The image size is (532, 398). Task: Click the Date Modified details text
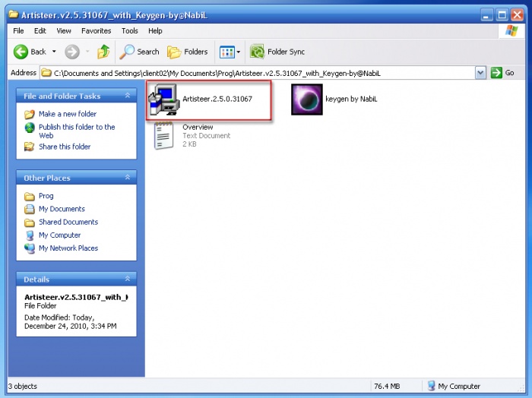(x=70, y=322)
